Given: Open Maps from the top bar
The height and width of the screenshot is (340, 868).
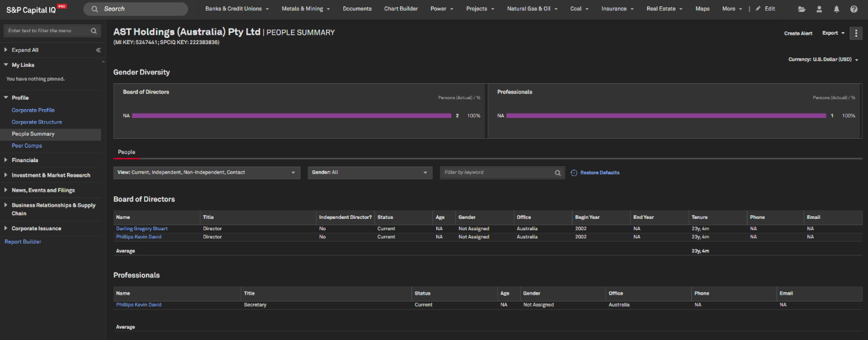Looking at the screenshot, I should coord(702,9).
